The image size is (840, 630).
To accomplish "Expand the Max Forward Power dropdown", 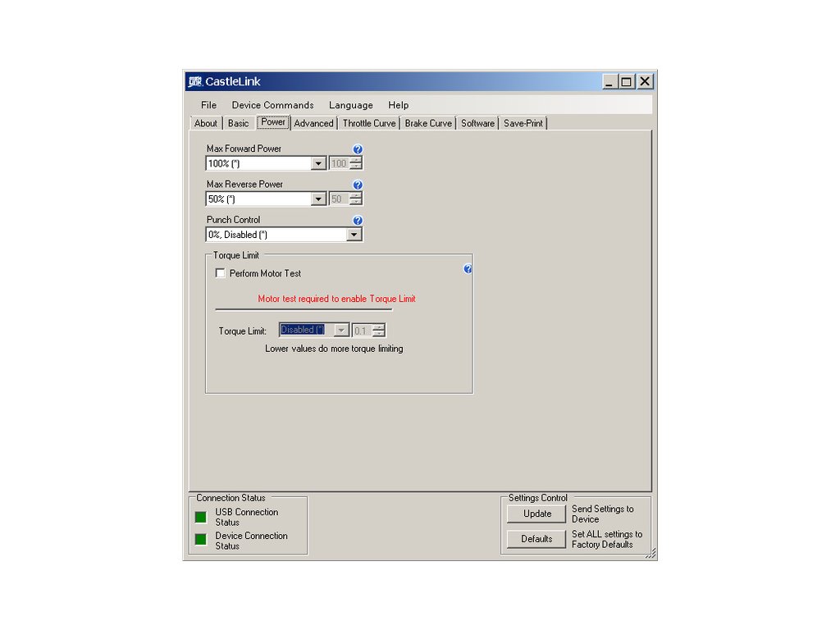I will coord(318,163).
